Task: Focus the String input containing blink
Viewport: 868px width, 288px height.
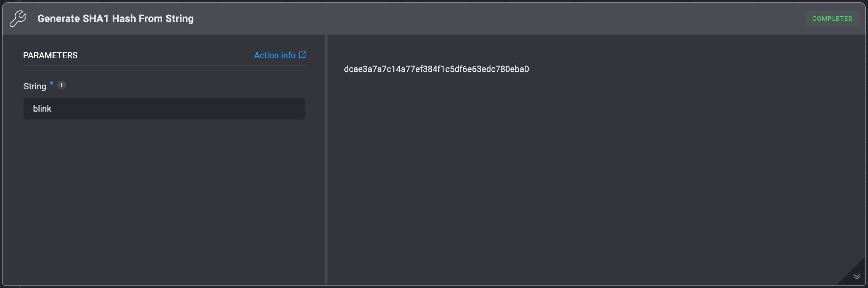Action: tap(164, 109)
